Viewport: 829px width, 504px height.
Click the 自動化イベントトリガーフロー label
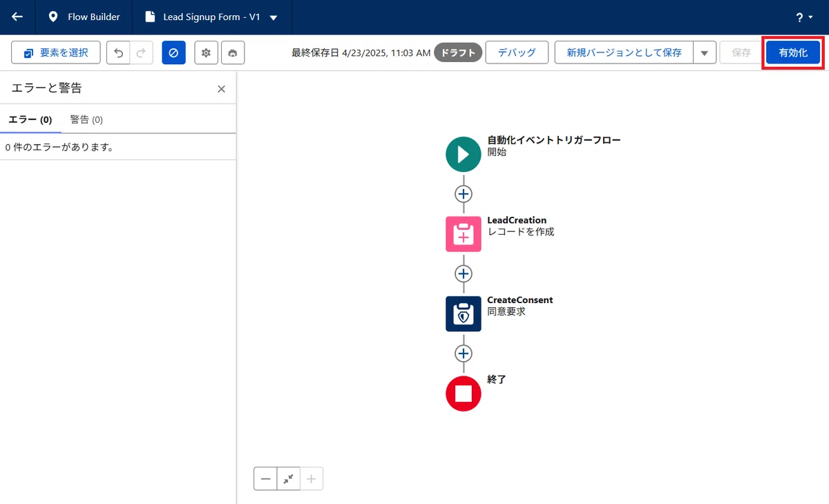(x=554, y=140)
